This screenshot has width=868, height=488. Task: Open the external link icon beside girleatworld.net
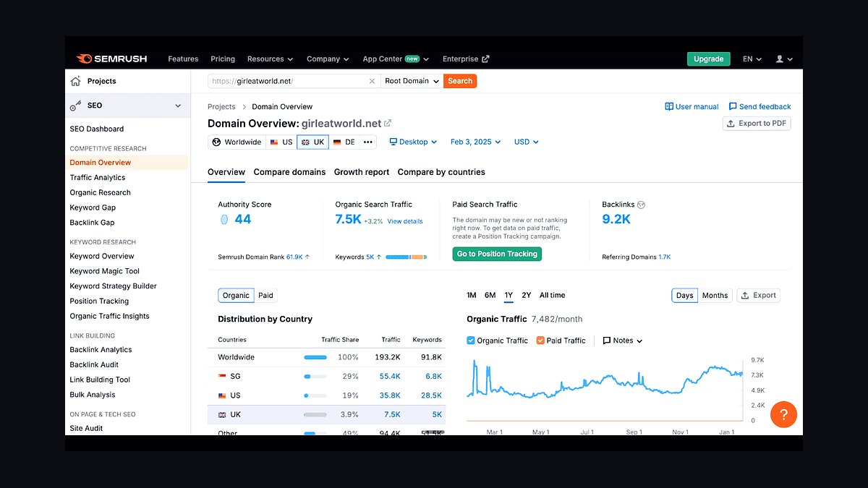[388, 124]
